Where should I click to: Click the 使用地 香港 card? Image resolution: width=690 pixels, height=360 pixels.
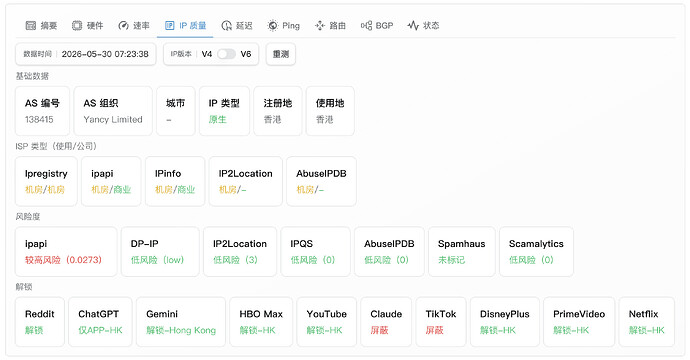point(330,111)
